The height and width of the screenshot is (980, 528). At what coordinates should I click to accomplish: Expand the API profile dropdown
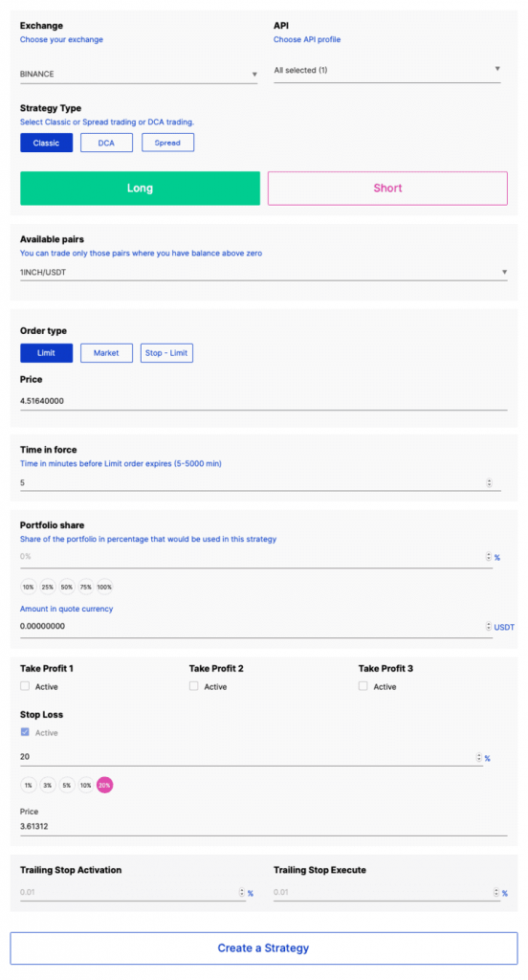[386, 71]
